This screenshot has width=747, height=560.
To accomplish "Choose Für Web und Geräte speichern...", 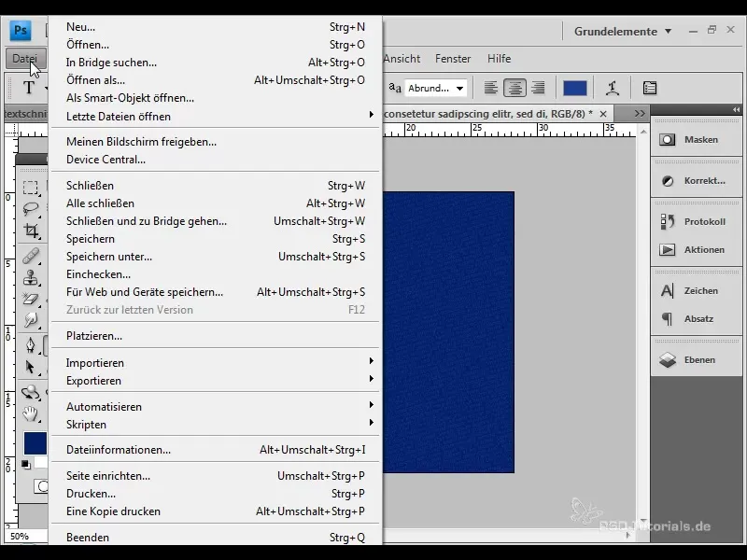I will click(216, 292).
